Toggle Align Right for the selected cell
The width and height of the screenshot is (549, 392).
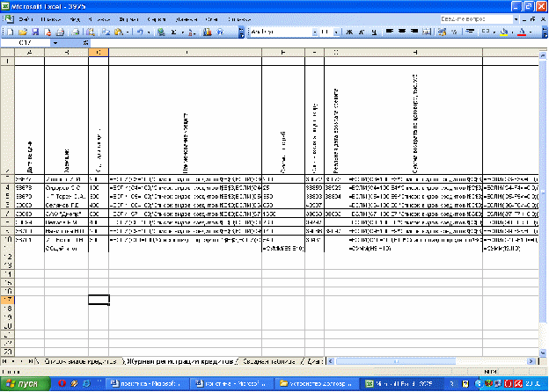(x=414, y=32)
